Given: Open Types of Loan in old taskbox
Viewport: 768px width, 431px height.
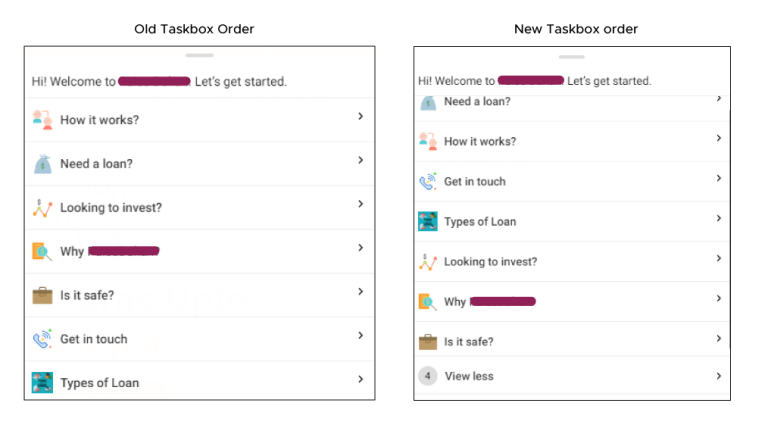Looking at the screenshot, I should (100, 383).
